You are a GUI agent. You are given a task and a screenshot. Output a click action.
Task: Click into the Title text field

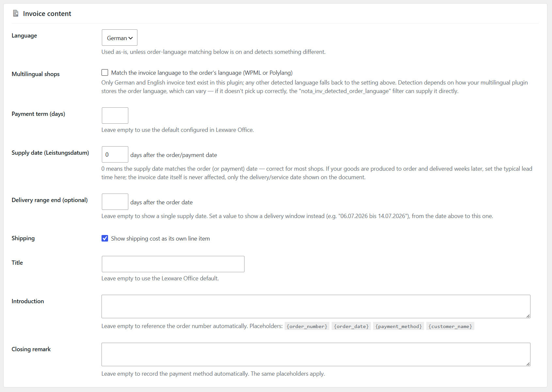tap(173, 264)
